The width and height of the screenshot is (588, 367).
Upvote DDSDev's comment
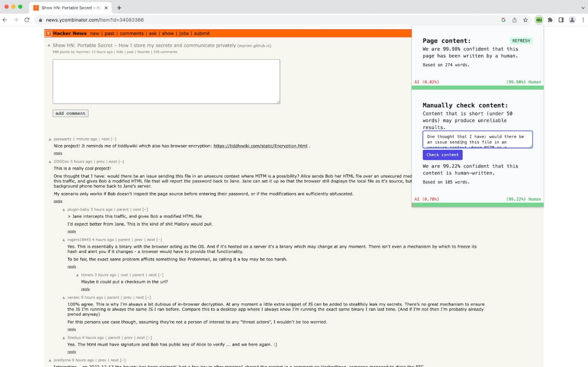pyautogui.click(x=50, y=162)
